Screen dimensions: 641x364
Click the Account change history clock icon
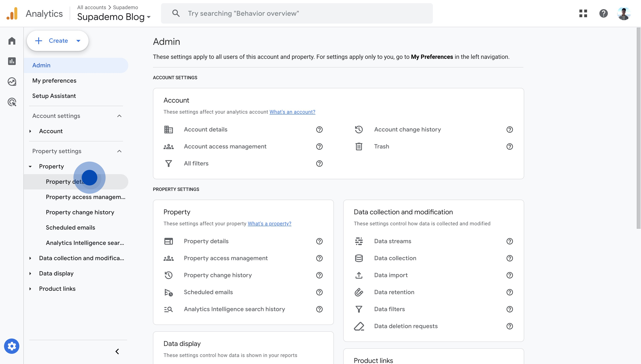[x=359, y=130]
